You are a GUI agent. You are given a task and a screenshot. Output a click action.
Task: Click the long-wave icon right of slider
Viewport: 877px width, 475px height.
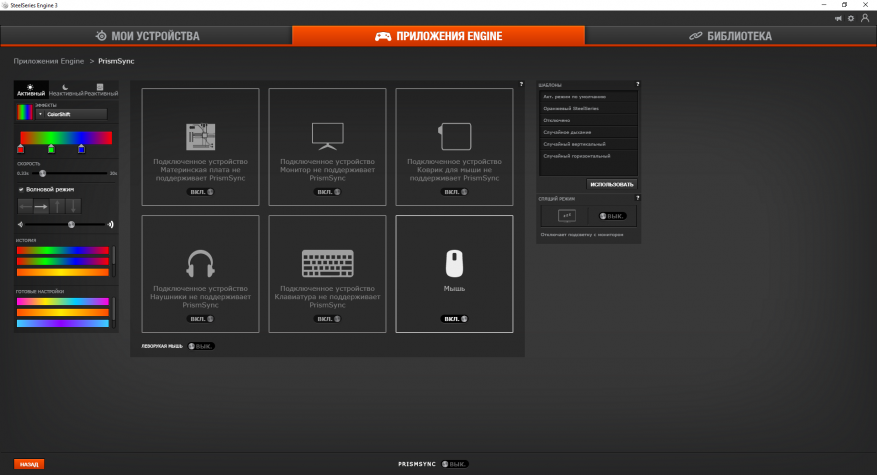click(110, 224)
